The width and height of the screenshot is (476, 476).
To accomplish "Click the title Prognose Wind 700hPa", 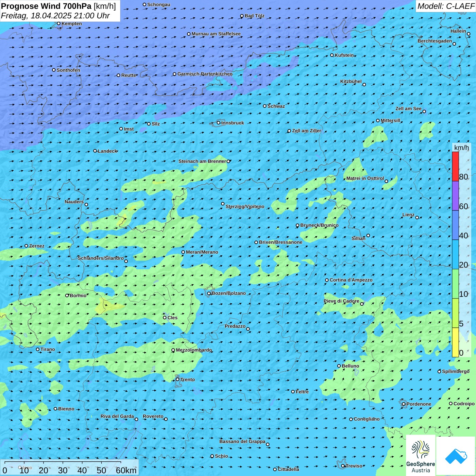I will (x=47, y=6).
